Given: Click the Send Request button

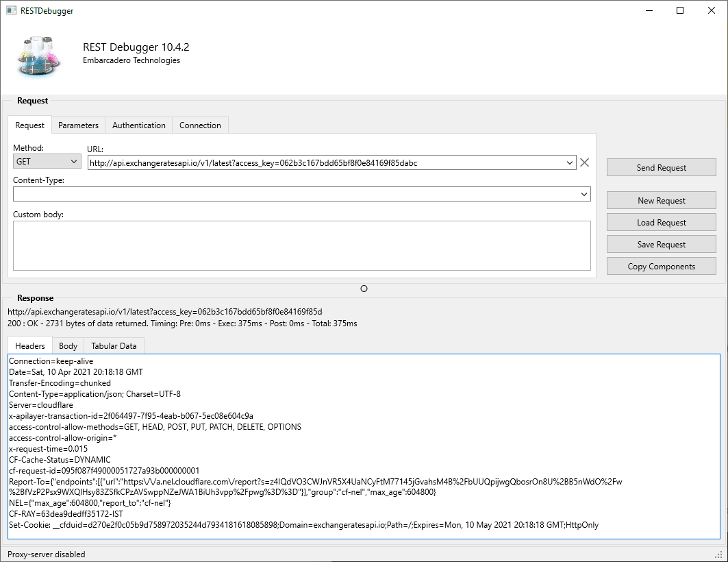Looking at the screenshot, I should (x=661, y=167).
